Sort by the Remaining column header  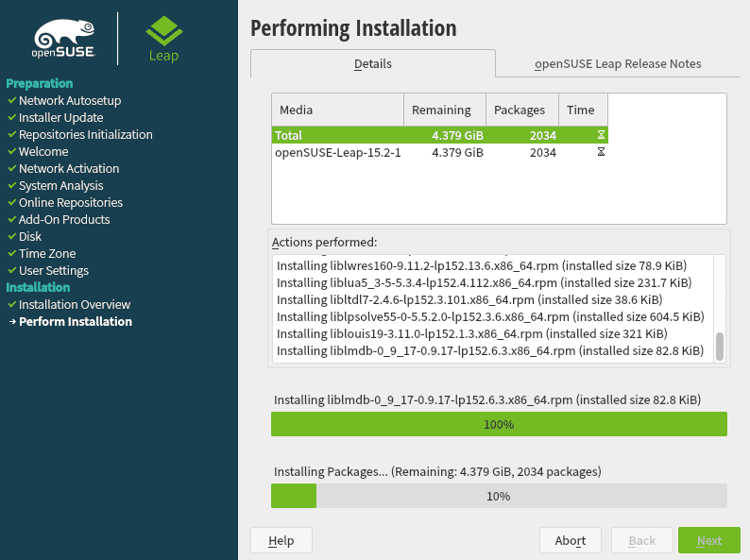coord(445,110)
